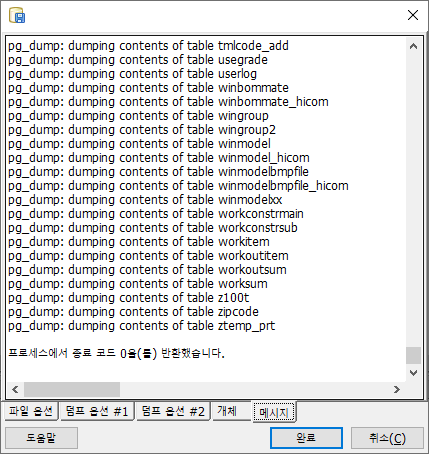
Task: Click the log line for table workitem
Action: 139,242
